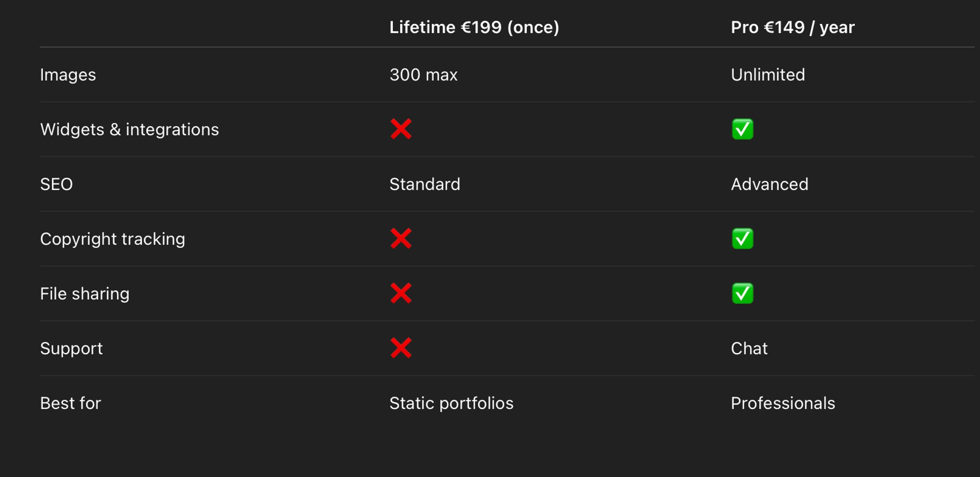The width and height of the screenshot is (980, 477).
Task: Click green checkmark in File sharing row
Action: (742, 293)
